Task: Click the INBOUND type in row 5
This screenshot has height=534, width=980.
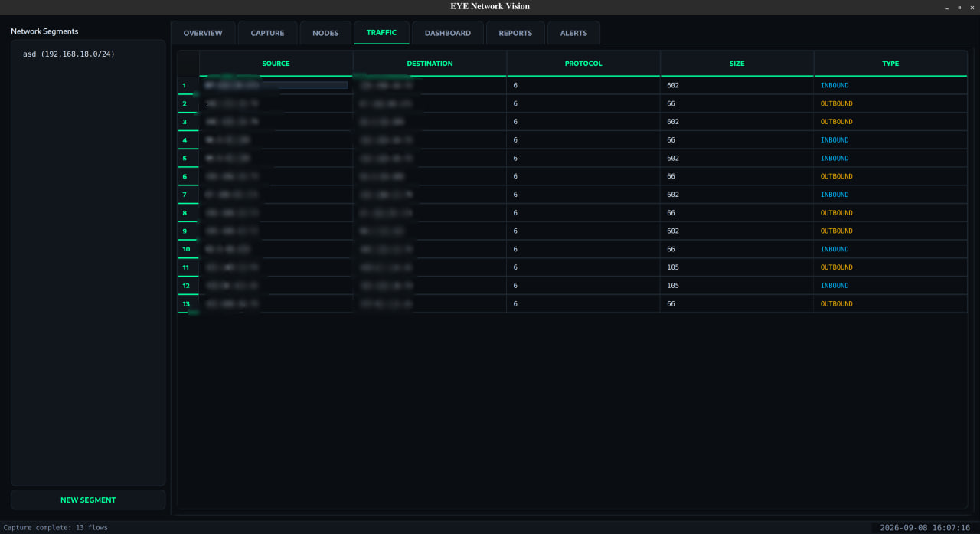Action: pyautogui.click(x=835, y=158)
